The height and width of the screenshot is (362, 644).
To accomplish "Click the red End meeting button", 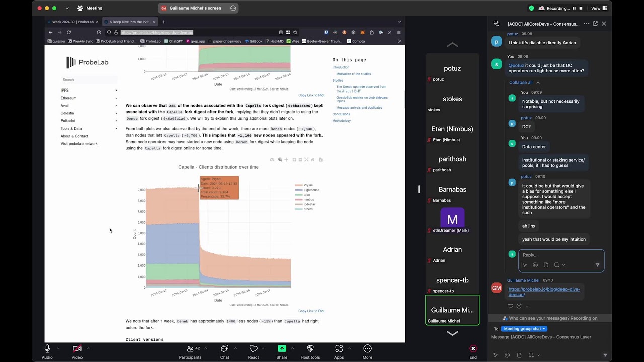I will [x=473, y=351].
